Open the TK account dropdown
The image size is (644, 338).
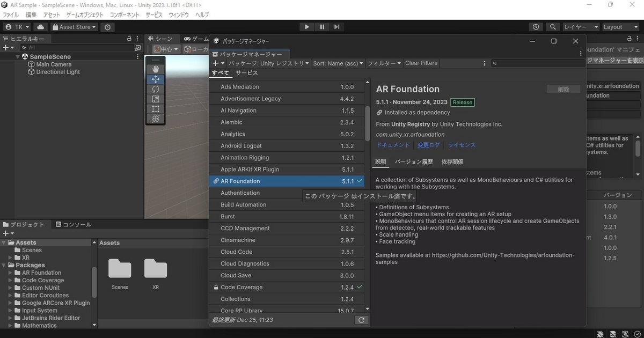18,27
